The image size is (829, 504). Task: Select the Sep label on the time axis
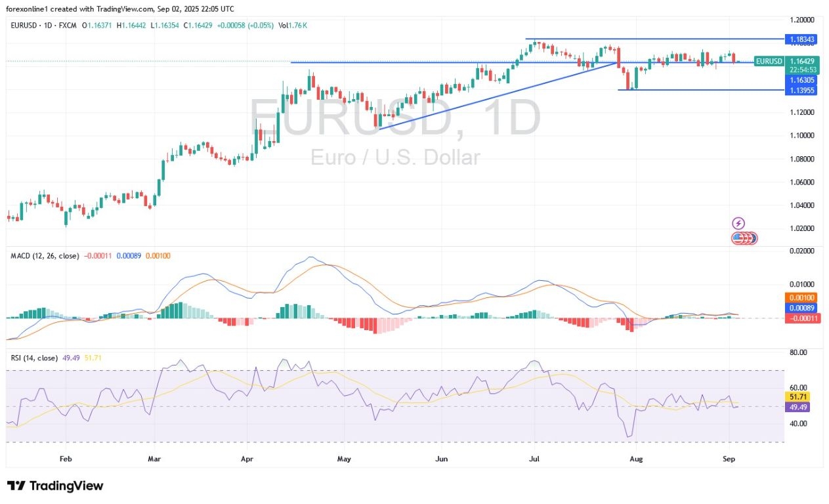pyautogui.click(x=729, y=459)
